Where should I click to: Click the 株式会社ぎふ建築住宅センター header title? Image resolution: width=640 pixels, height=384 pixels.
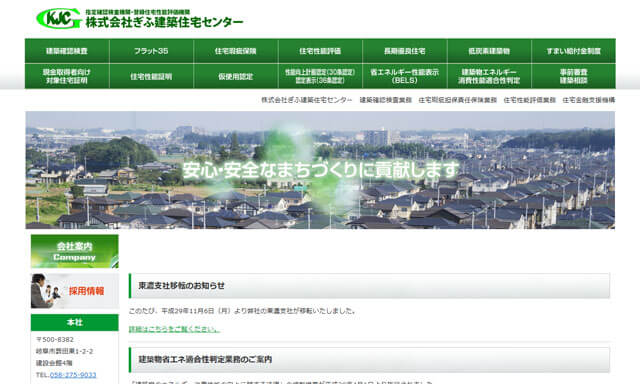coord(164,22)
